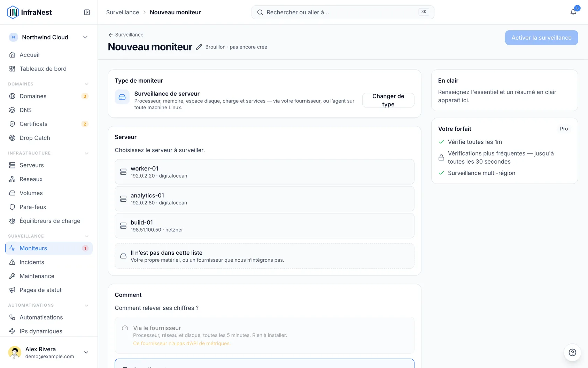
Task: Click the Serveurs rack icon
Action: [12, 165]
